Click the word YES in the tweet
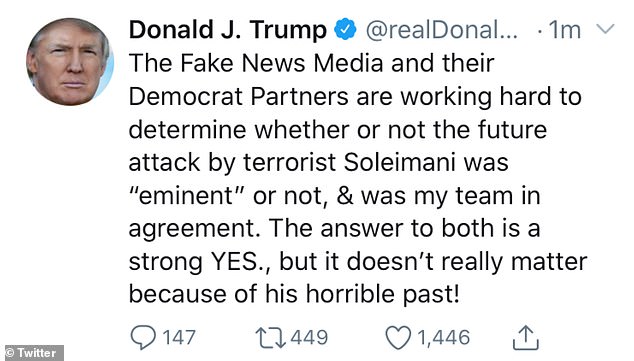 pos(235,262)
